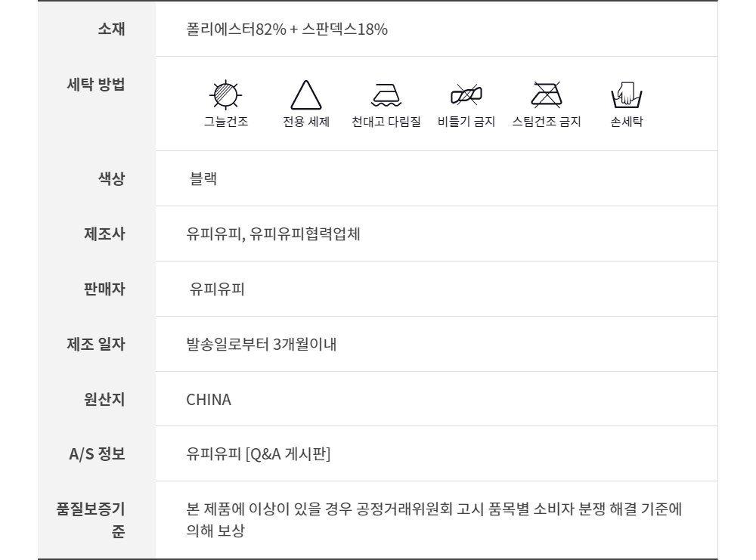
Task: Click the 손세탁 label text
Action: pyautogui.click(x=626, y=122)
